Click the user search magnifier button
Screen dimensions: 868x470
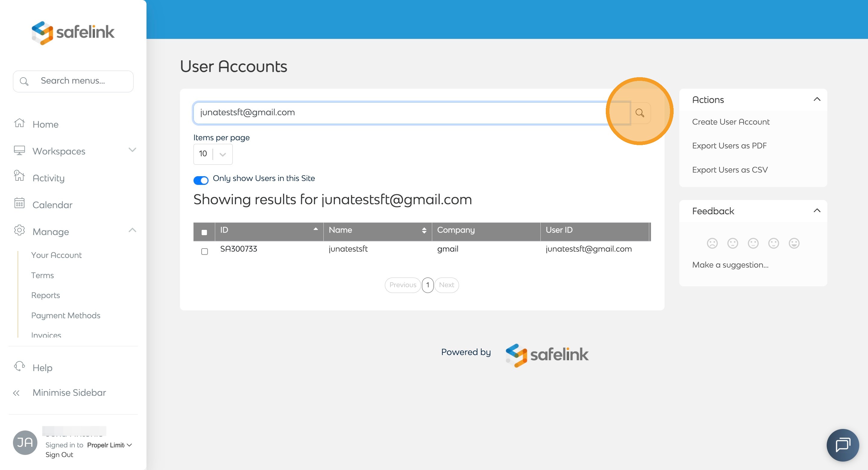[639, 113]
